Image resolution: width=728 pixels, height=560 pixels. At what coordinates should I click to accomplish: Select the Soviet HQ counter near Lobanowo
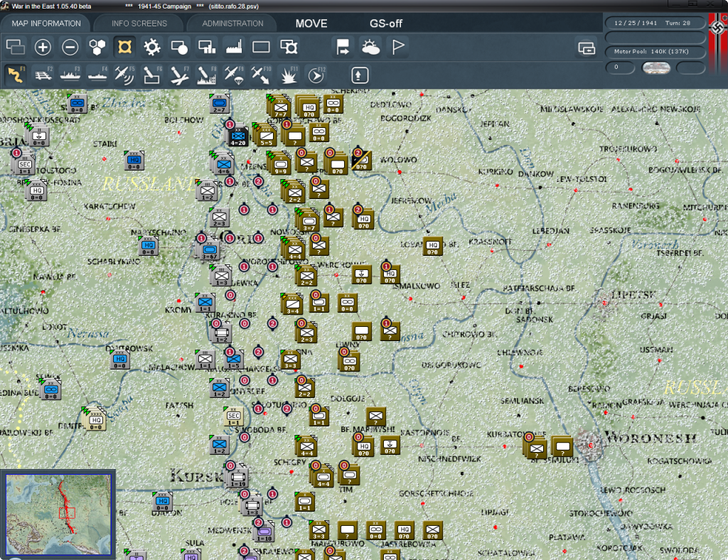point(433,247)
